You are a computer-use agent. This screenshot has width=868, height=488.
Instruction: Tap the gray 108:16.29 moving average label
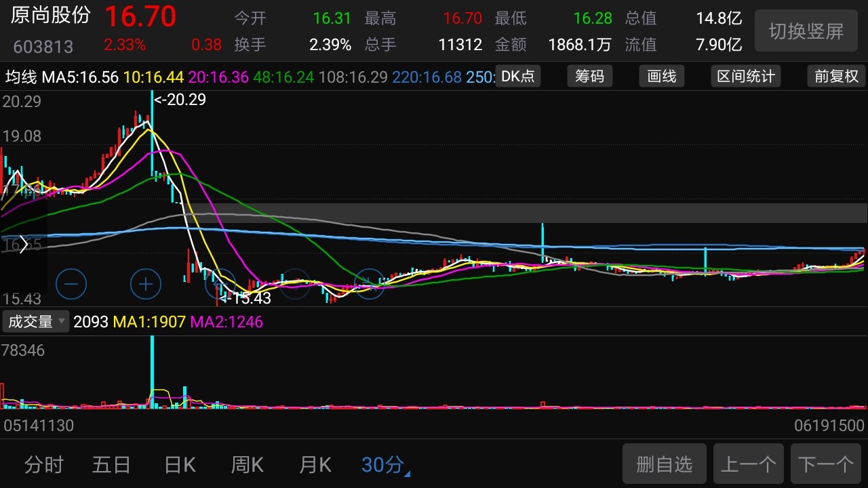pyautogui.click(x=353, y=77)
